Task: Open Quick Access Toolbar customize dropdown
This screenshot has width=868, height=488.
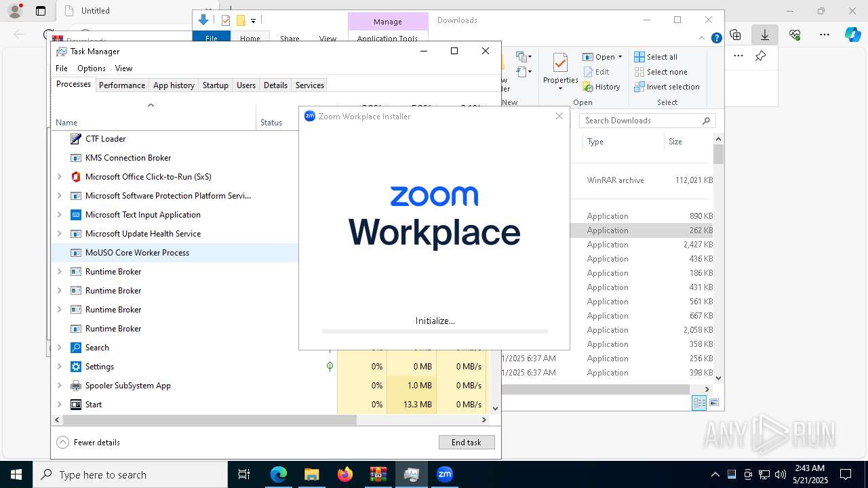Action: [x=253, y=20]
